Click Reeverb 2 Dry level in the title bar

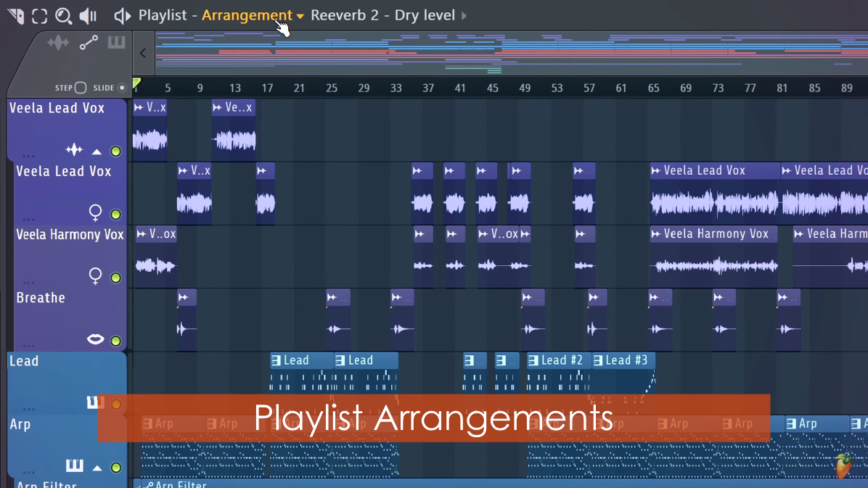[385, 15]
